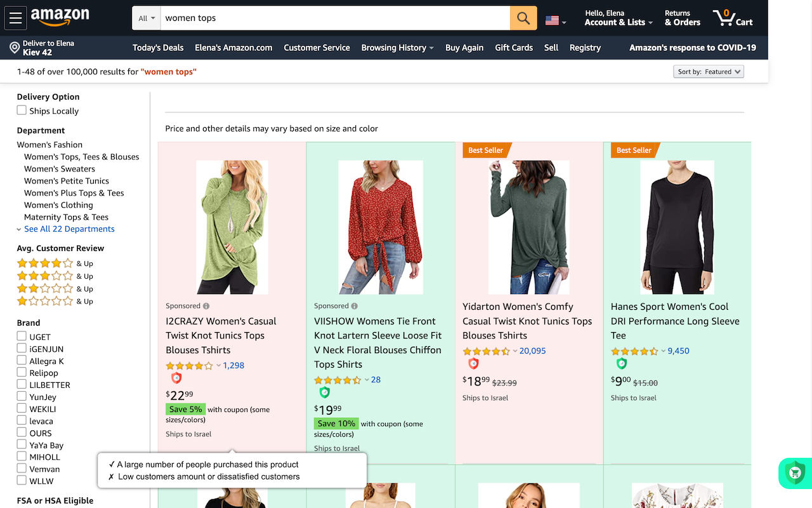The width and height of the screenshot is (812, 508).
Task: Open the hamburger navigation menu
Action: [x=15, y=18]
